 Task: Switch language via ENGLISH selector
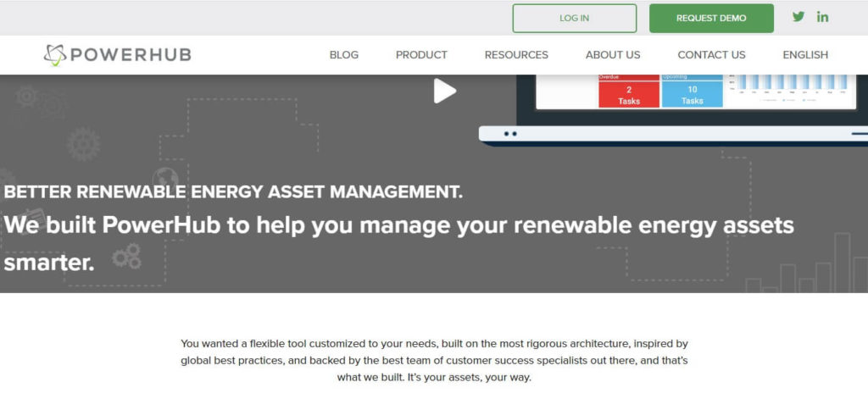pos(805,55)
